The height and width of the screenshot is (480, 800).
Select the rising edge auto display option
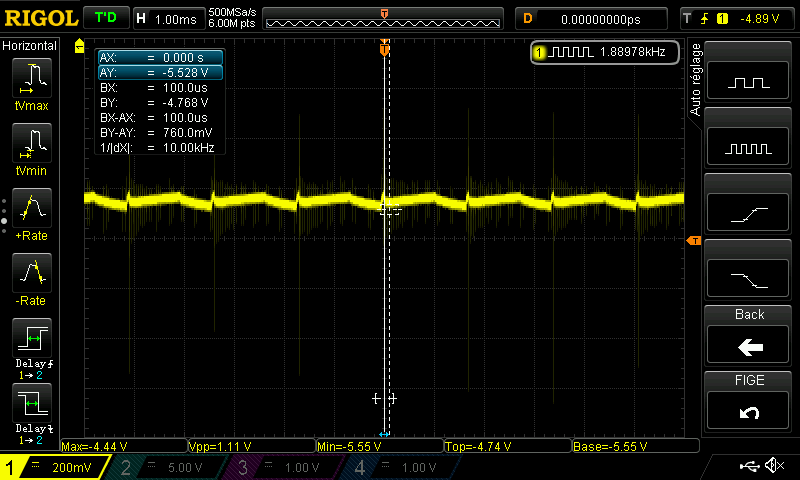point(749,213)
